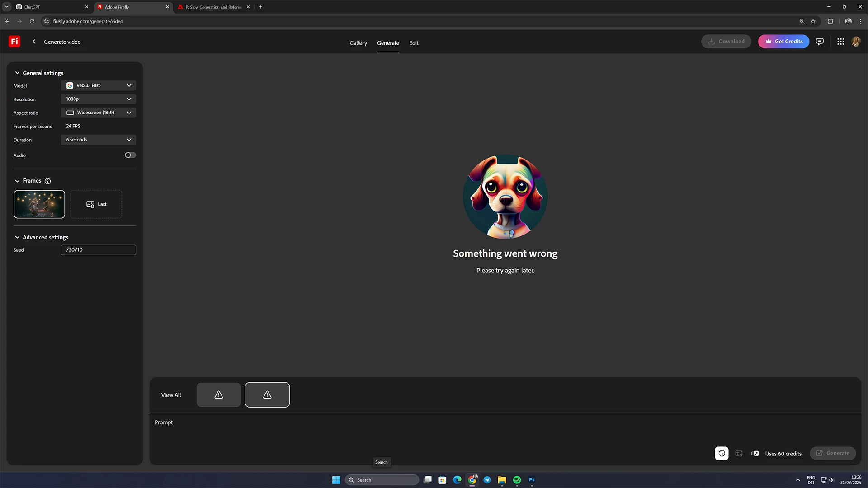Open Photoshop from the taskbar
This screenshot has width=868, height=488.
(x=532, y=480)
